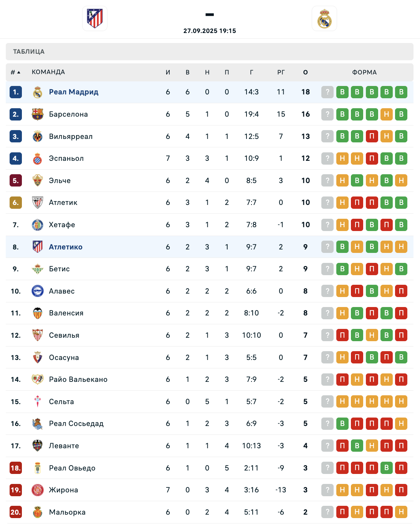
Task: Sort standings by the О points column
Action: (x=306, y=72)
